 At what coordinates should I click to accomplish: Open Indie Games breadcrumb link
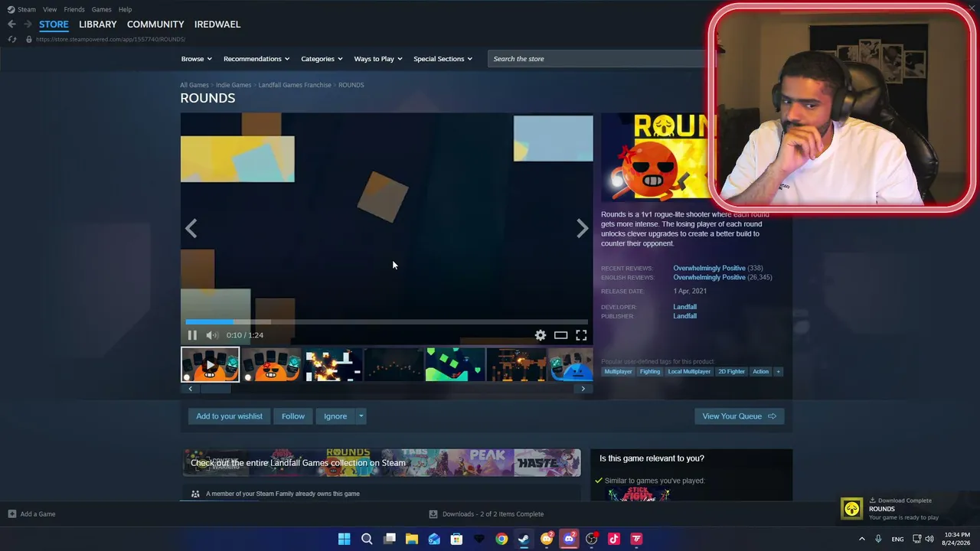click(234, 85)
